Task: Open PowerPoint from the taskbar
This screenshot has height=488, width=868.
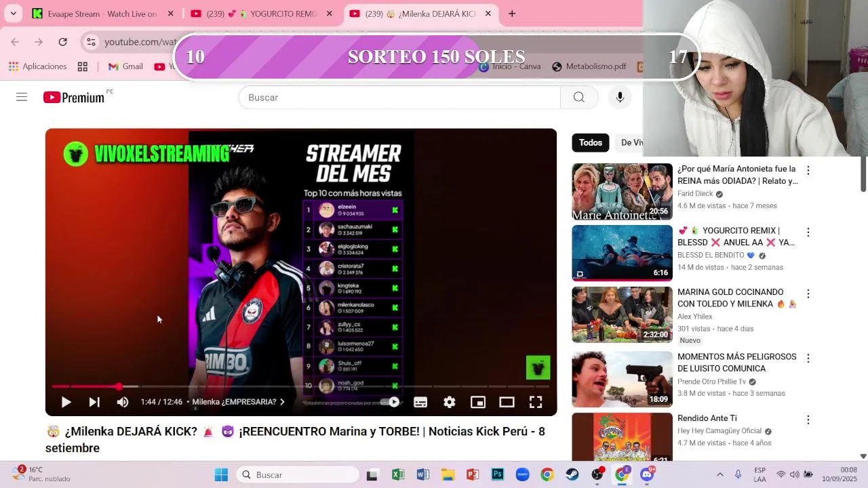Action: [473, 475]
